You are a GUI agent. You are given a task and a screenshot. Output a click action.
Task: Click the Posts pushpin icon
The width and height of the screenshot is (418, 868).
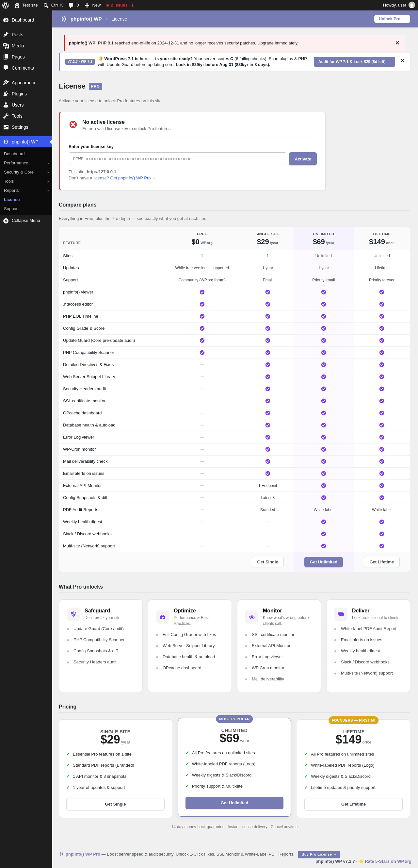point(6,35)
